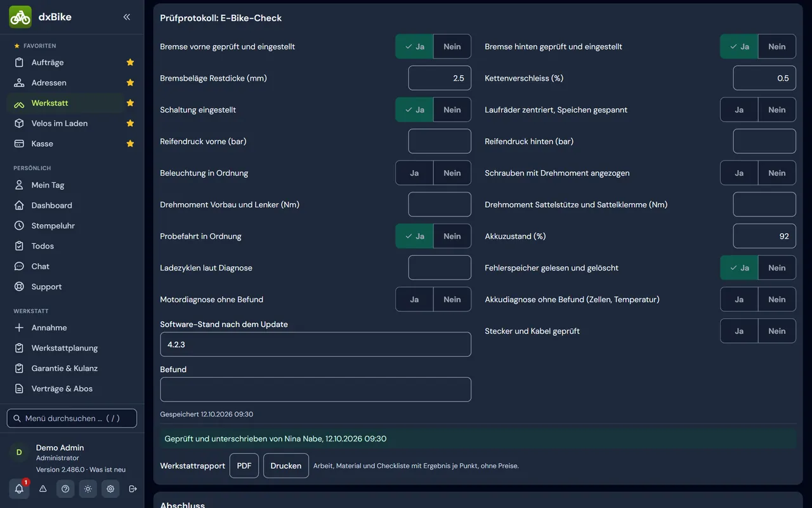Collapse the sidebar with the double-chevron icon
This screenshot has width=812, height=508.
point(127,17)
